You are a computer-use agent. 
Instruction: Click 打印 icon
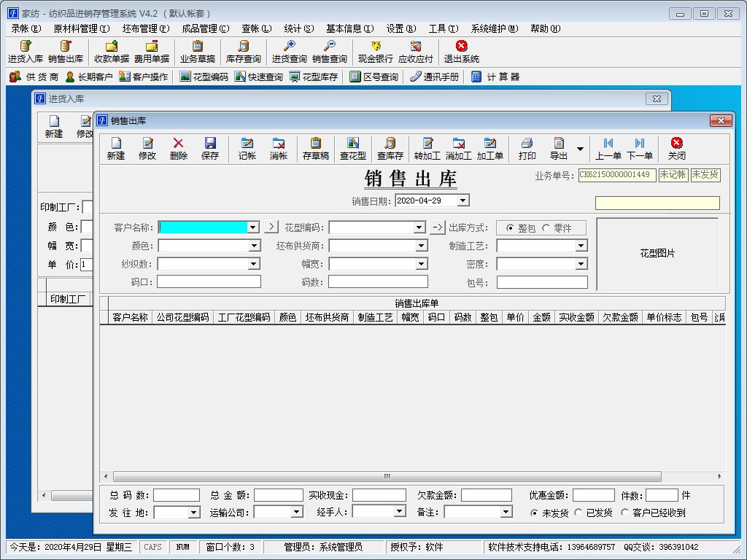[x=527, y=149]
